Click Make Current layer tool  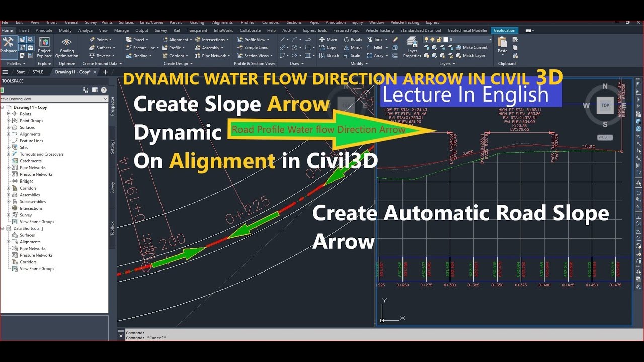tap(471, 48)
